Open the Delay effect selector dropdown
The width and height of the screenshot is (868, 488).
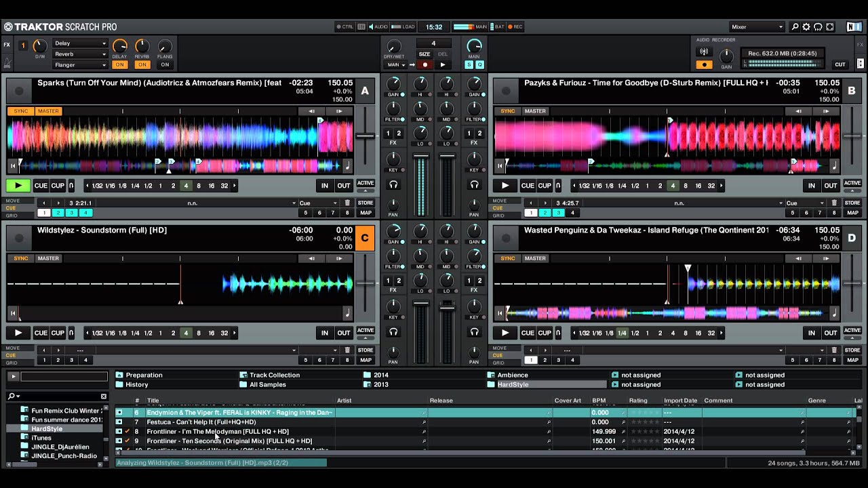pyautogui.click(x=80, y=43)
